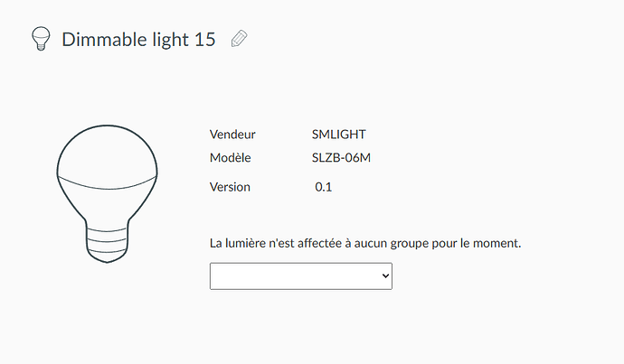Click the 0.1 version value
Screen dimensions: 624x364
click(x=323, y=187)
